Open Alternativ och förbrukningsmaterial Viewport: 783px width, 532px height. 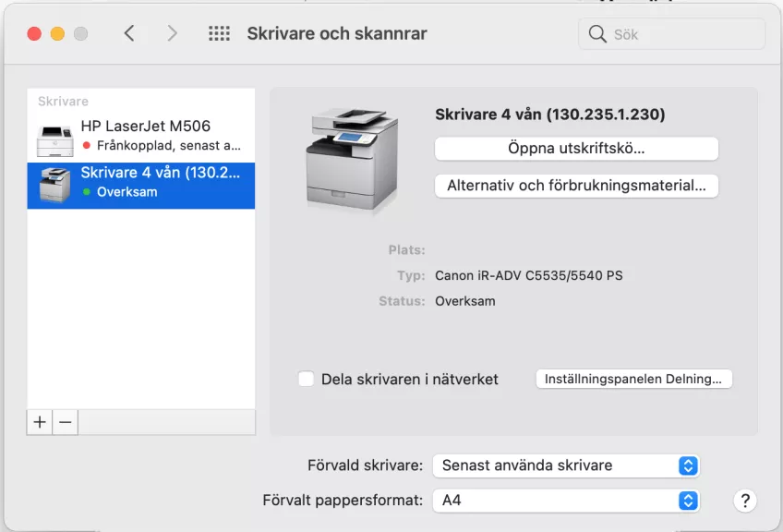[x=576, y=186]
